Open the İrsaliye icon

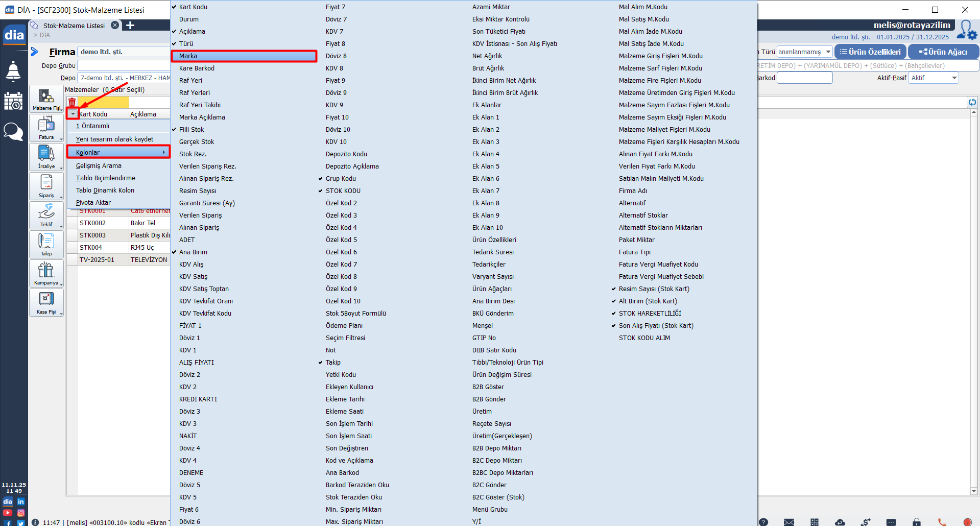[x=46, y=157]
